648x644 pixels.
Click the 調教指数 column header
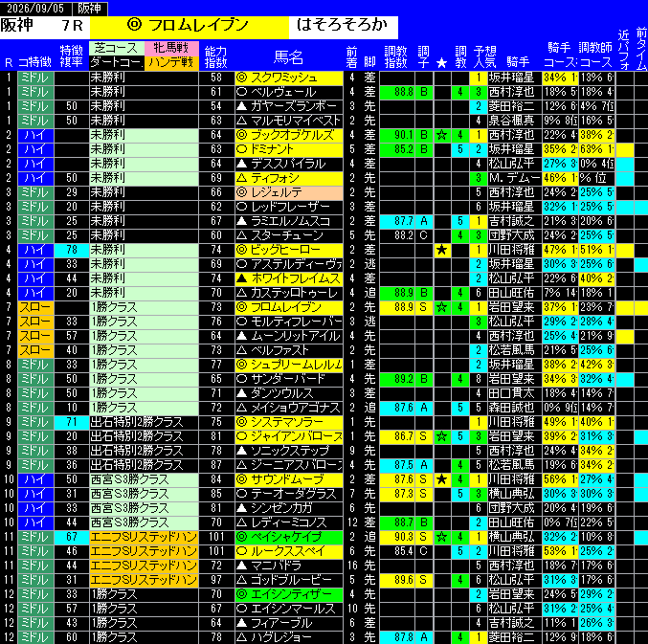[395, 56]
